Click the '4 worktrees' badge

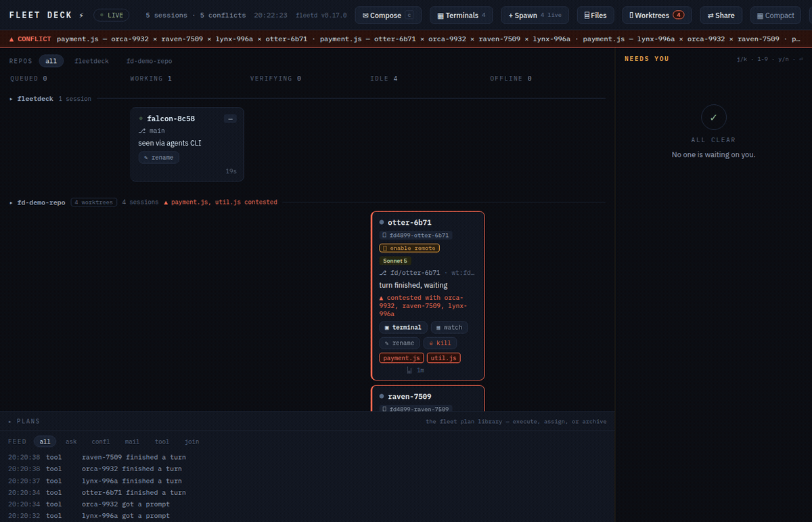94,202
